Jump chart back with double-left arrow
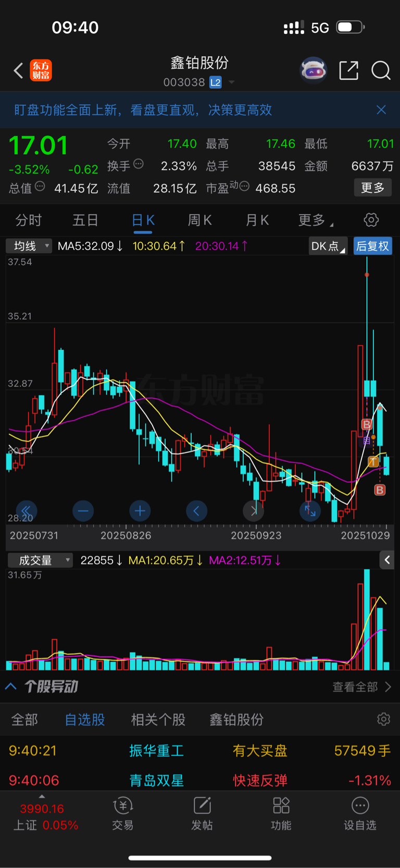 pyautogui.click(x=26, y=511)
